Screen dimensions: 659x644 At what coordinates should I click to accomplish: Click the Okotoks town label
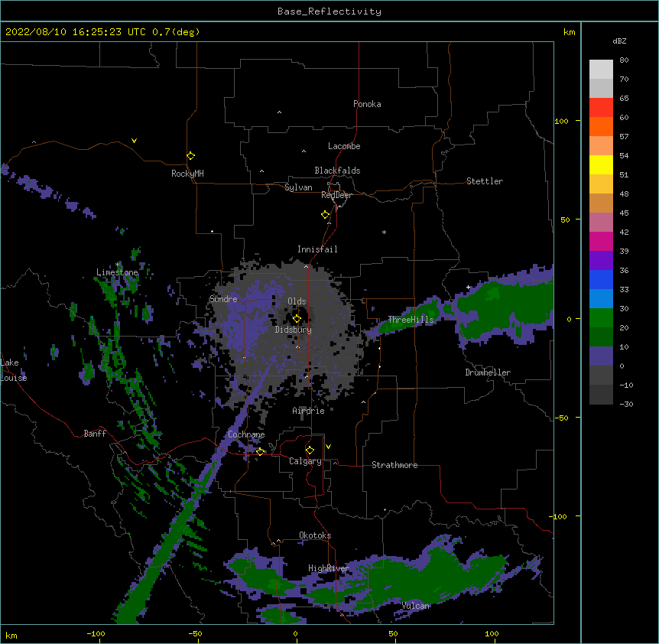coord(315,535)
